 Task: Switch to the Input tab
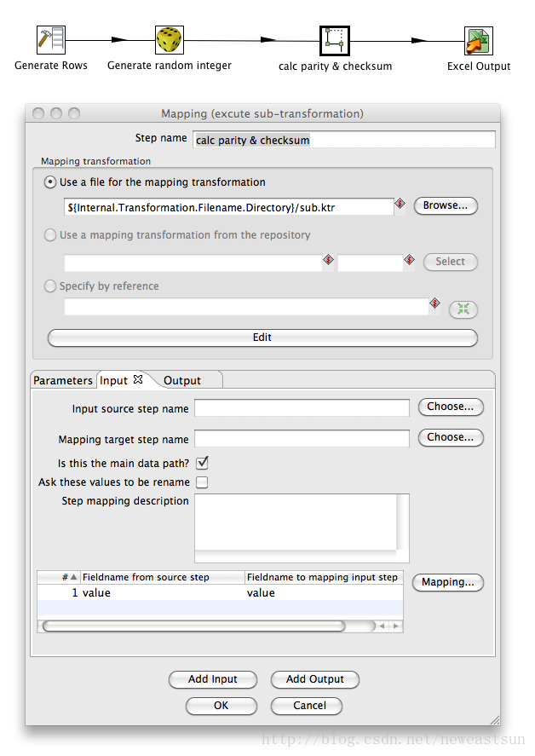point(114,380)
